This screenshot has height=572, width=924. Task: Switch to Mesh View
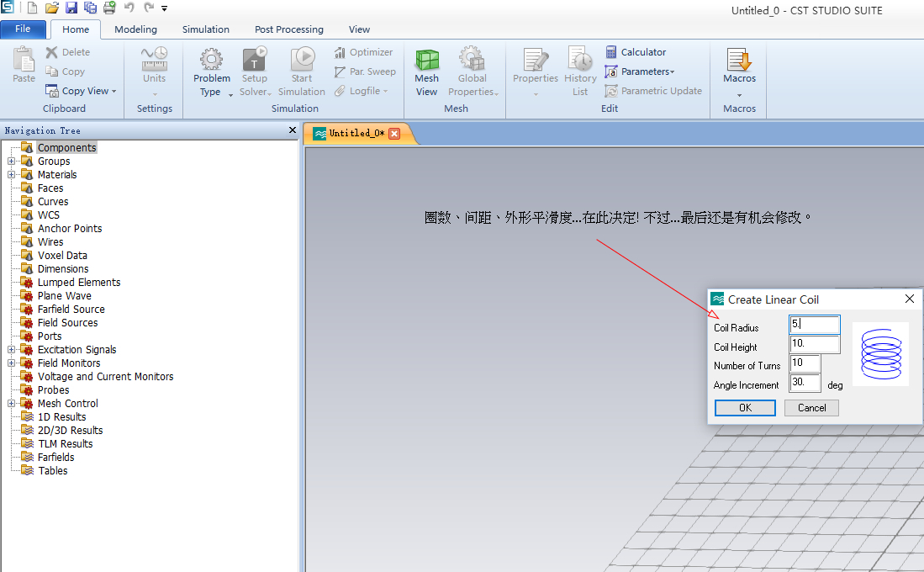426,71
